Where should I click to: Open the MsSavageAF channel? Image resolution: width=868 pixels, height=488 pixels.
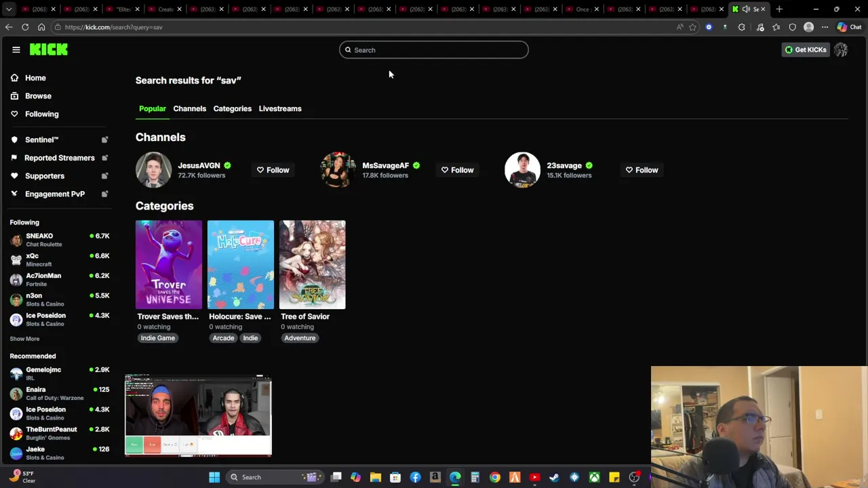(385, 165)
